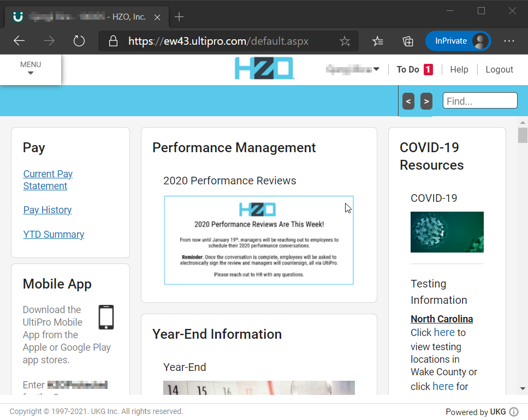Open the user name dropdown

(x=353, y=69)
